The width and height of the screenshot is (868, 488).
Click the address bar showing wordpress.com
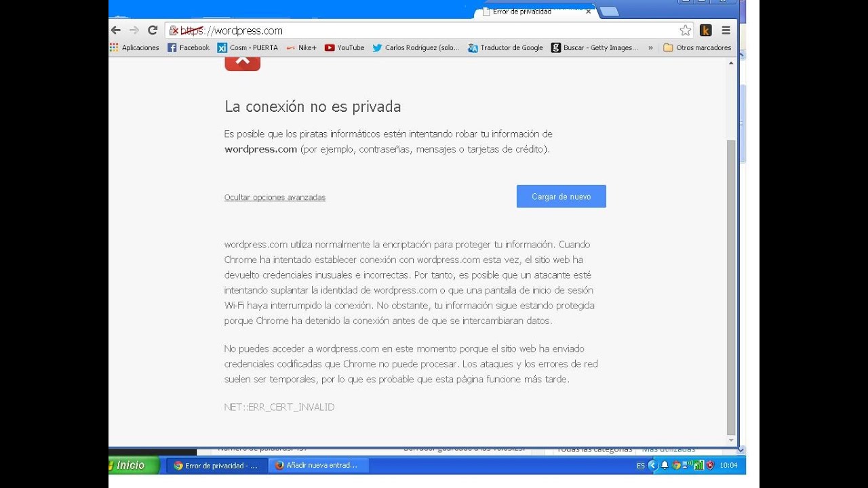(x=430, y=30)
